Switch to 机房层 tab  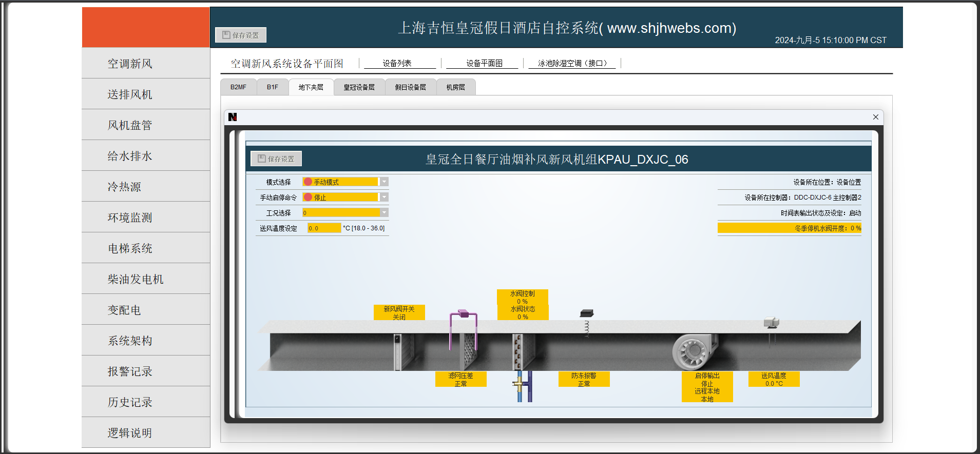(456, 87)
